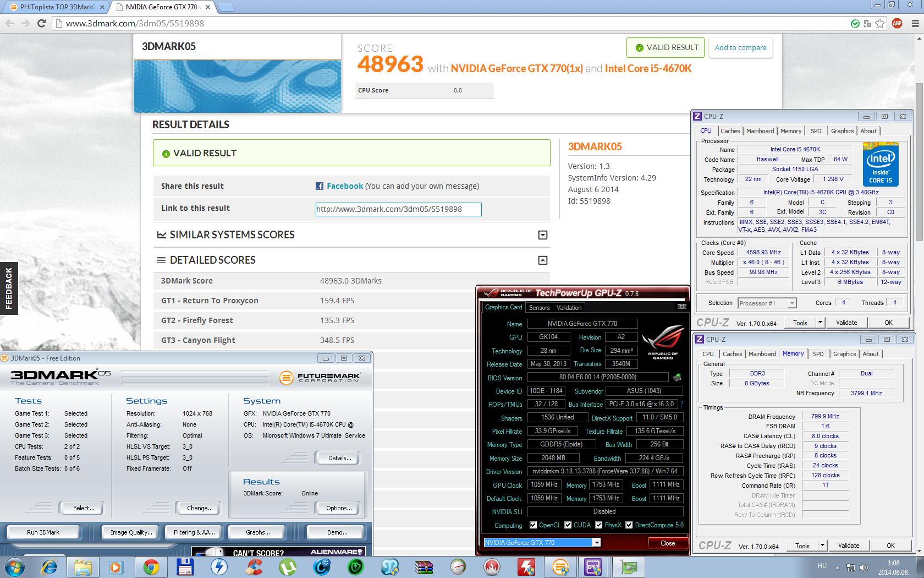Click the page vertical scrollbar

click(919, 163)
